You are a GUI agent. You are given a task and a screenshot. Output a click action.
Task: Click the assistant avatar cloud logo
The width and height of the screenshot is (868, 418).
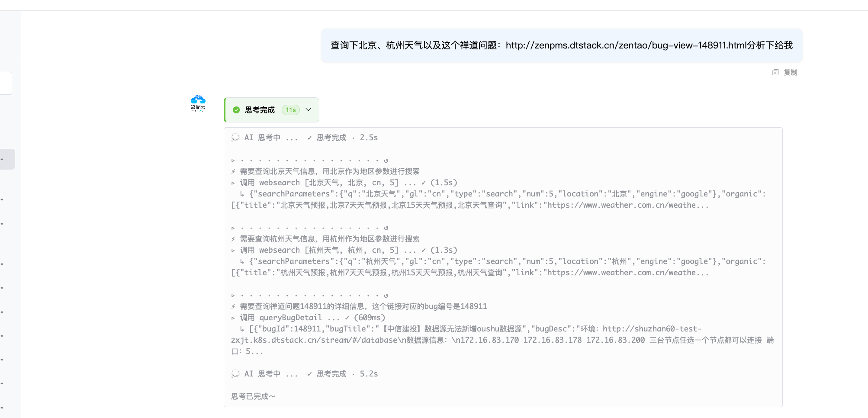[198, 103]
